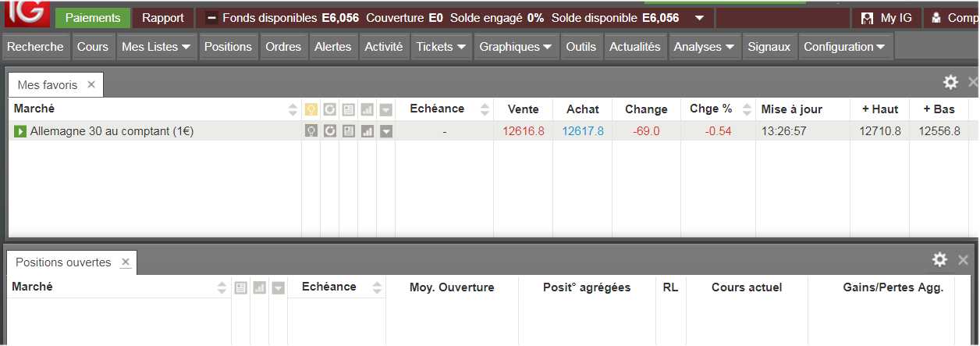
Task: Click header ticket icon in favoris
Action: tap(348, 110)
